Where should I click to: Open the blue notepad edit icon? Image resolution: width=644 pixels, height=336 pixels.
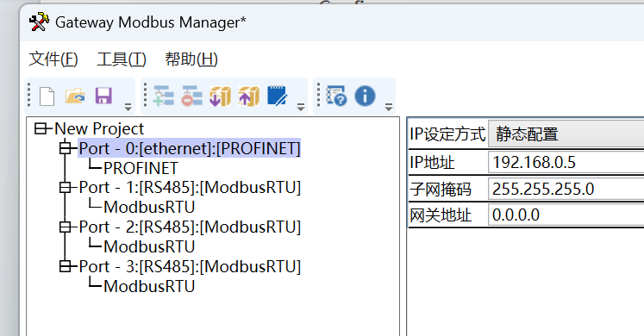(x=278, y=96)
